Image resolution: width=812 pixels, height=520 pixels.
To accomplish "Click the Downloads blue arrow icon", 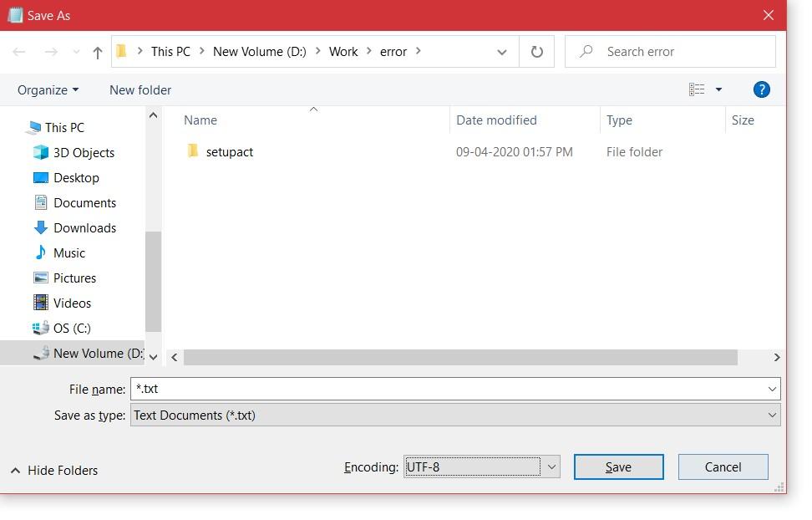I will [x=40, y=227].
